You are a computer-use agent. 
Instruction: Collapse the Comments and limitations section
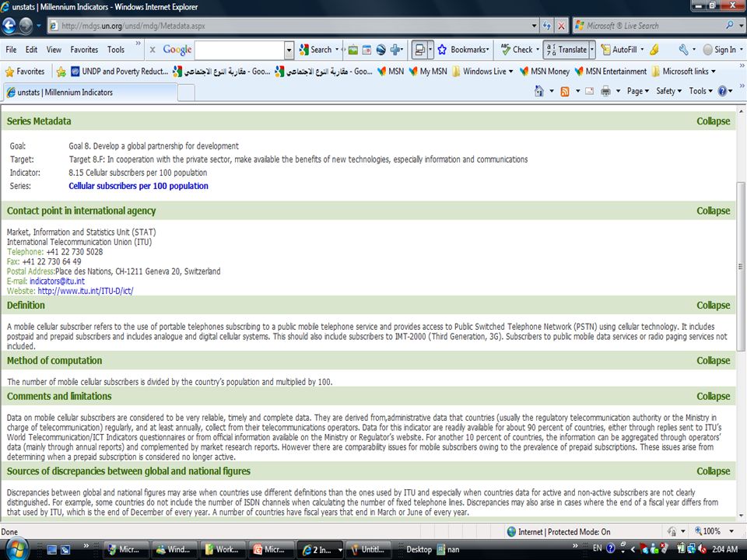[713, 396]
